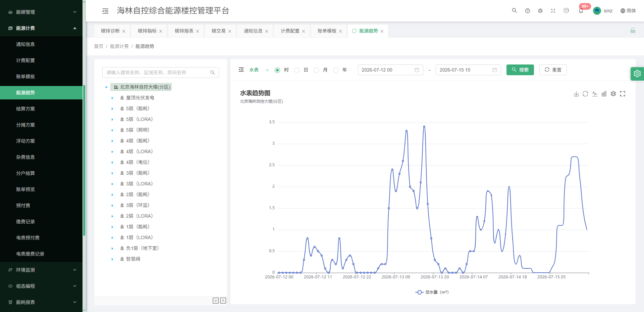Toggle the 总水量 legend series
This screenshot has width=644, height=312.
432,292
